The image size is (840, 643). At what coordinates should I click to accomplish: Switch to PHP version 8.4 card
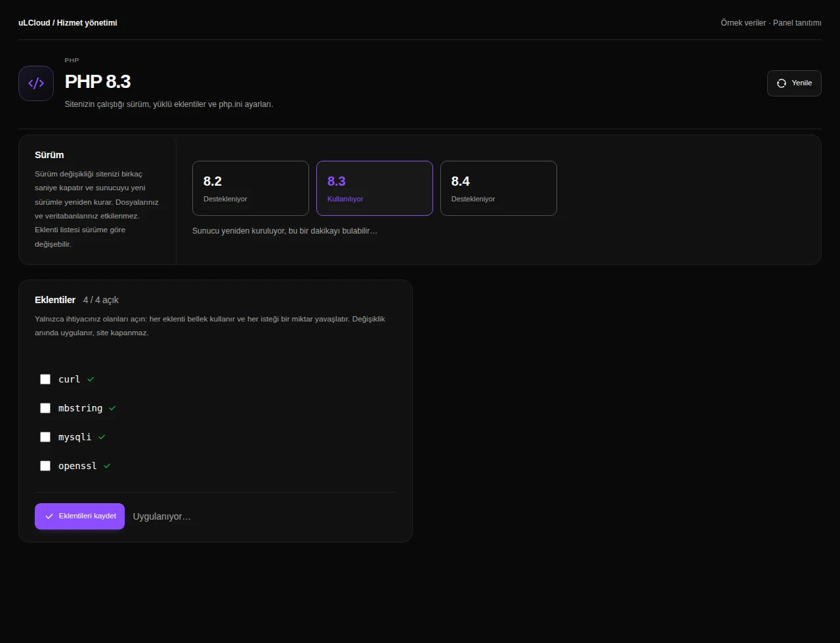click(x=499, y=188)
